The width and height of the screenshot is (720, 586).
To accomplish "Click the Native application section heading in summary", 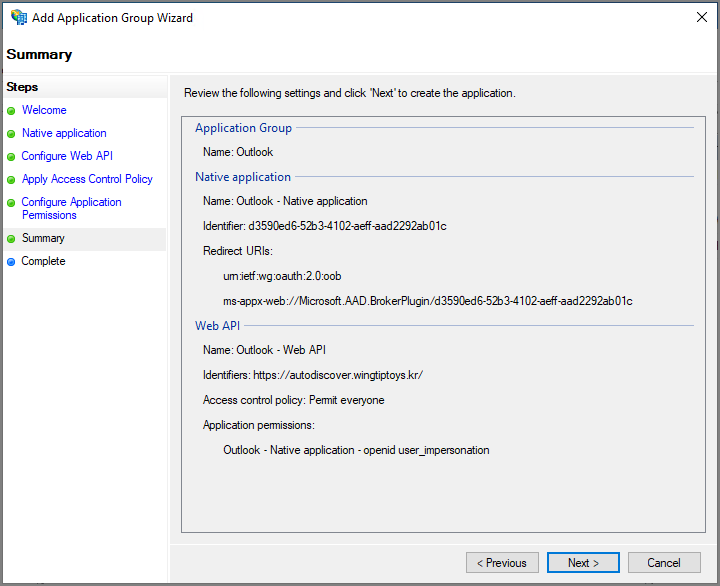I will [x=243, y=177].
